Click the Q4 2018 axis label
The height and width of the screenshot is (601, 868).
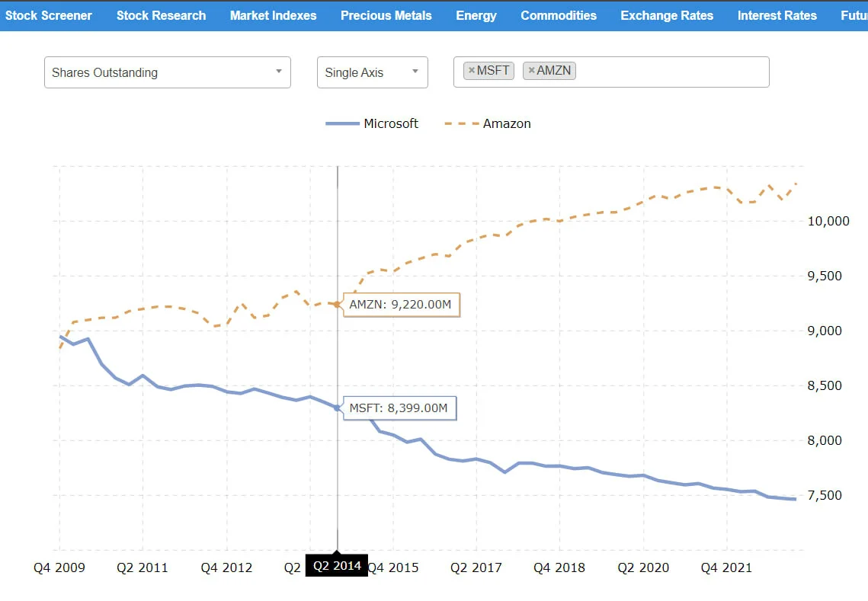[x=559, y=567]
